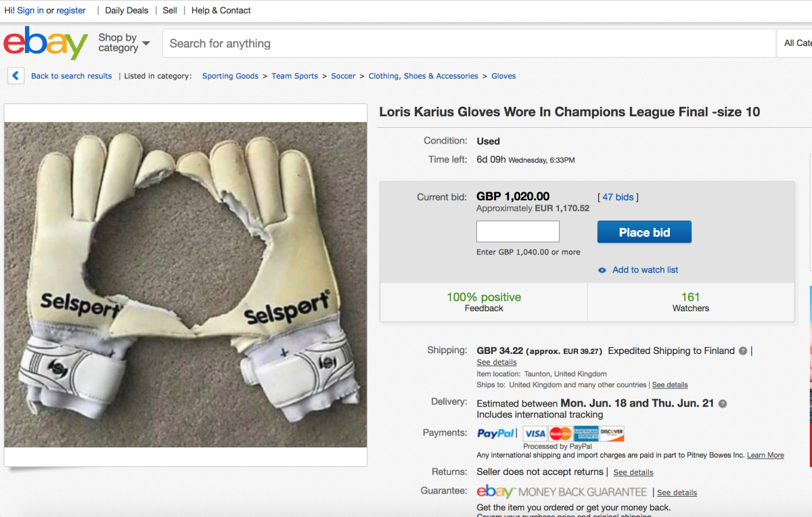This screenshot has height=517, width=812.
Task: Click the back arrow icon
Action: point(16,76)
